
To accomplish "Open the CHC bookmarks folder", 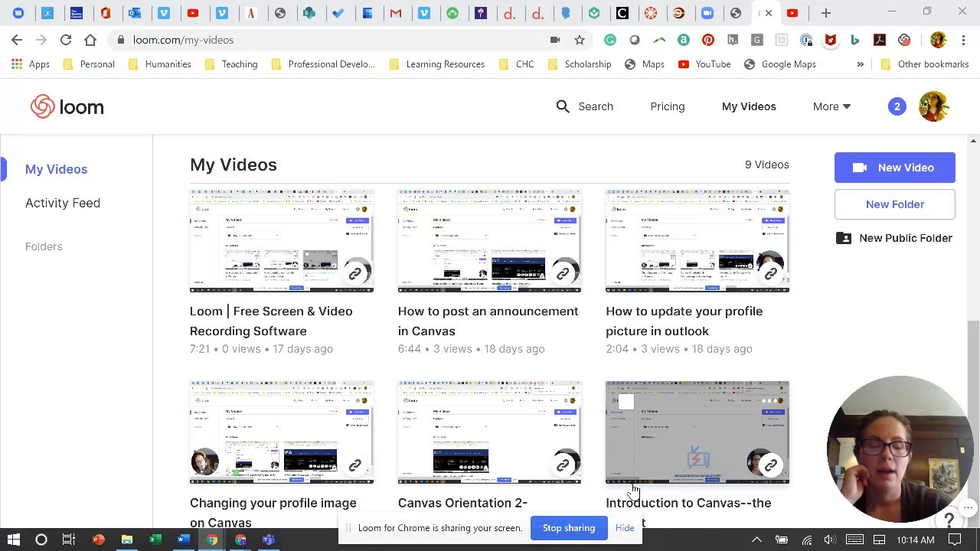I will 516,64.
